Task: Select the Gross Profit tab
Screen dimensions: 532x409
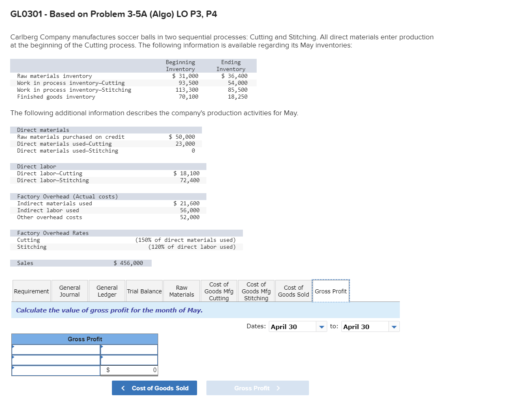Action: coord(331,291)
